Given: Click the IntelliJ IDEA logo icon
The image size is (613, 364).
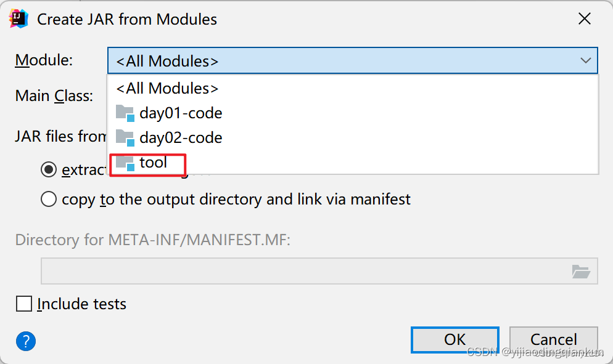Looking at the screenshot, I should [x=19, y=18].
